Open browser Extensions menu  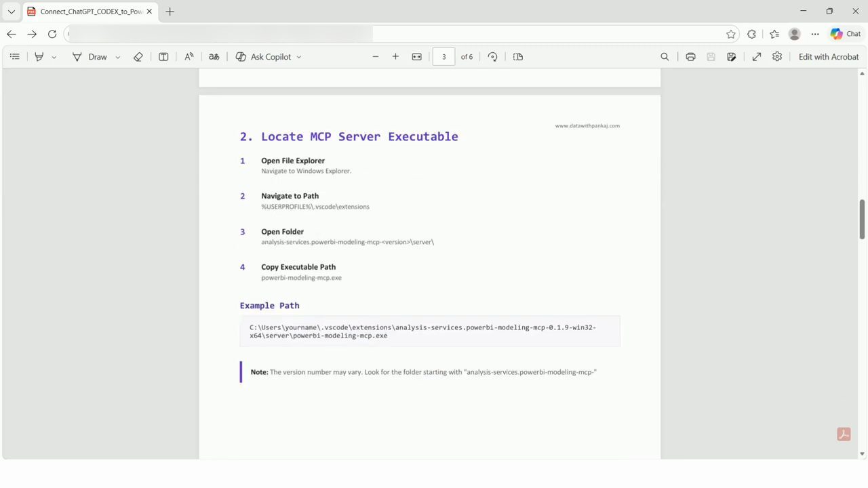pyautogui.click(x=751, y=34)
